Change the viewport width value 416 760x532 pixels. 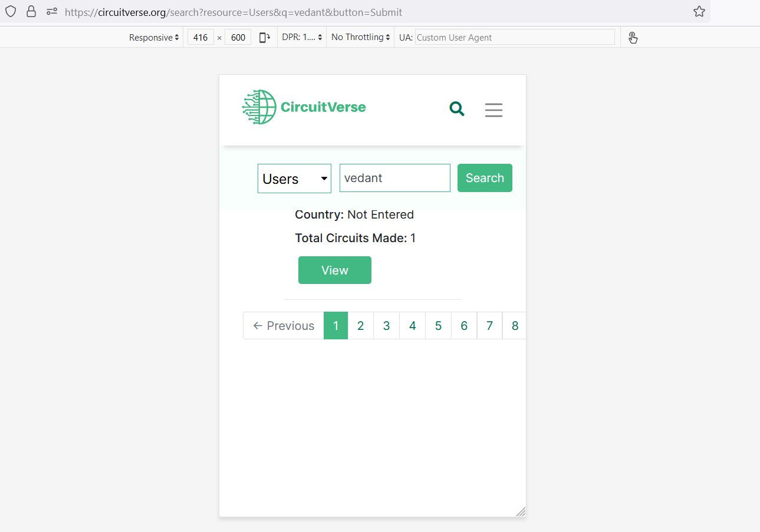pyautogui.click(x=200, y=37)
